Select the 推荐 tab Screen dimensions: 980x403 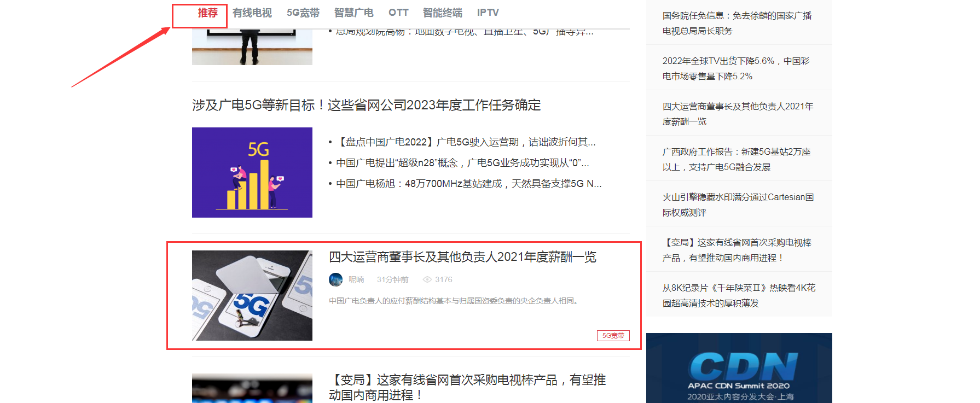(x=207, y=13)
